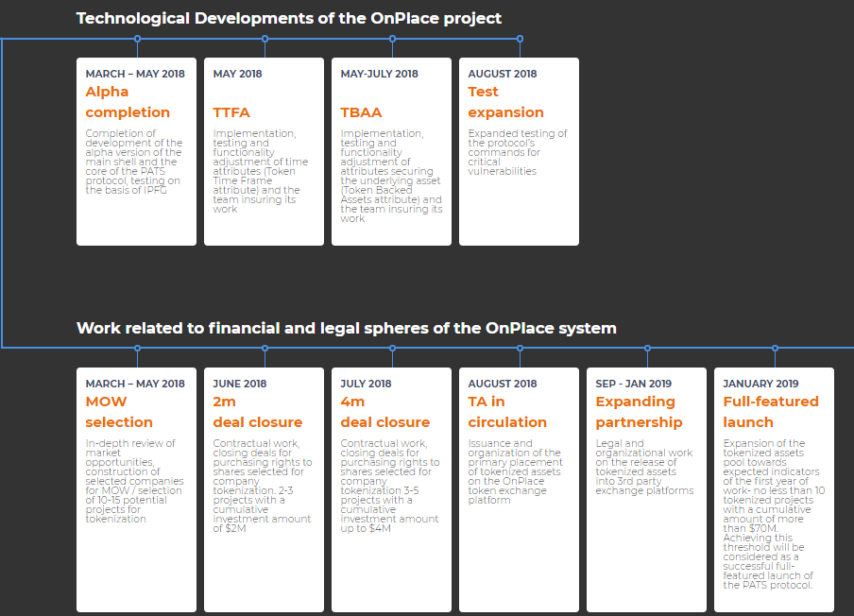Select the Test expansion description about critical vulnerabilities
This screenshot has width=854, height=616.
click(x=518, y=152)
